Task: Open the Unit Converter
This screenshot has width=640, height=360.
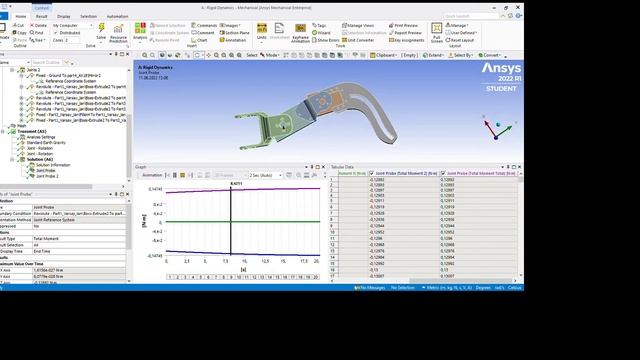Action: [358, 40]
